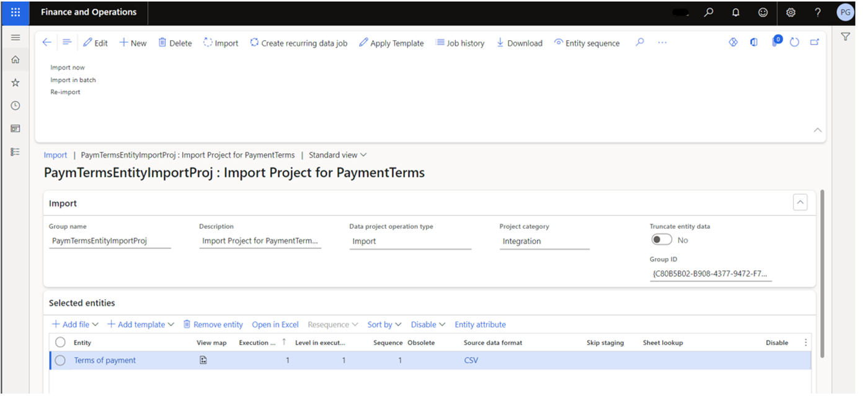Open the Add file dropdown
This screenshot has height=396, width=868.
[x=75, y=324]
